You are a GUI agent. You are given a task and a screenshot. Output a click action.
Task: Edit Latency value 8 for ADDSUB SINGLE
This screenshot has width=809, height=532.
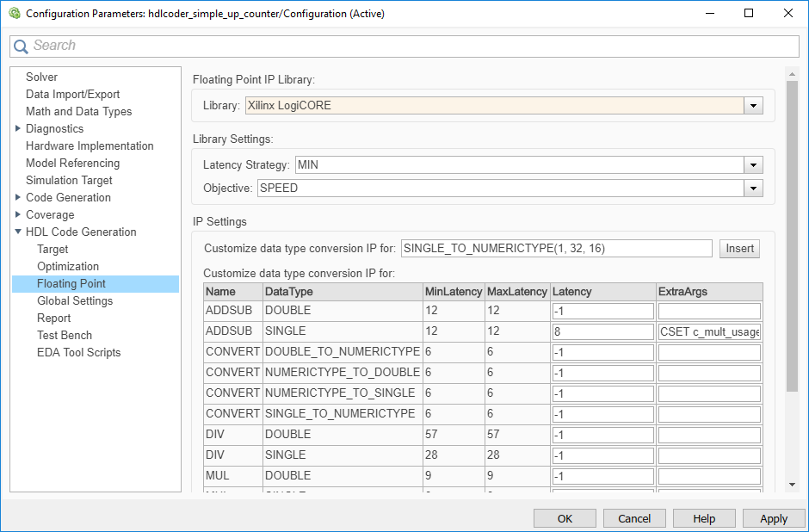[x=603, y=331]
